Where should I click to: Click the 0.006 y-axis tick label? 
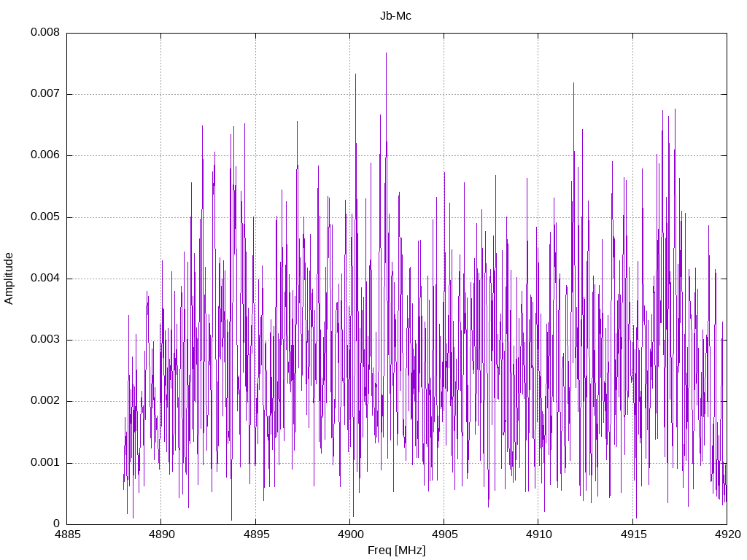point(45,155)
